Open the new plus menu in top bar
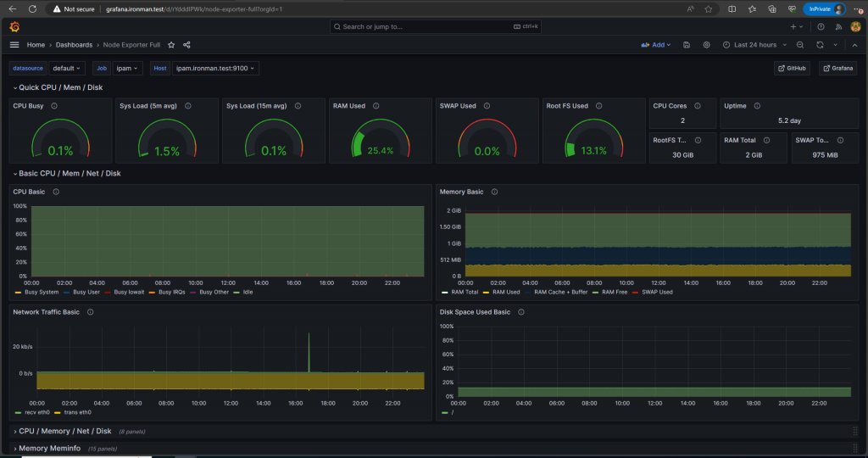Screen dimensions: 868x458 click(797, 26)
